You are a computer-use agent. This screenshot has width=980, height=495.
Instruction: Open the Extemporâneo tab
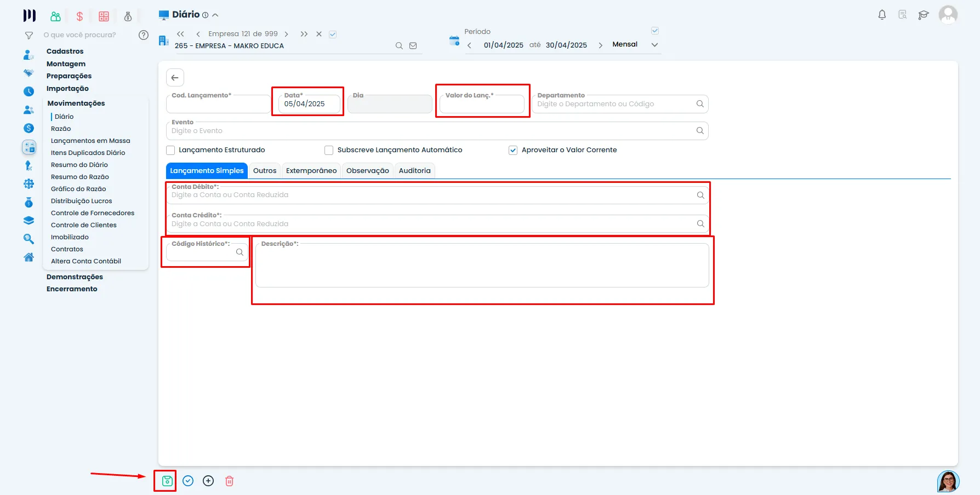[311, 171]
